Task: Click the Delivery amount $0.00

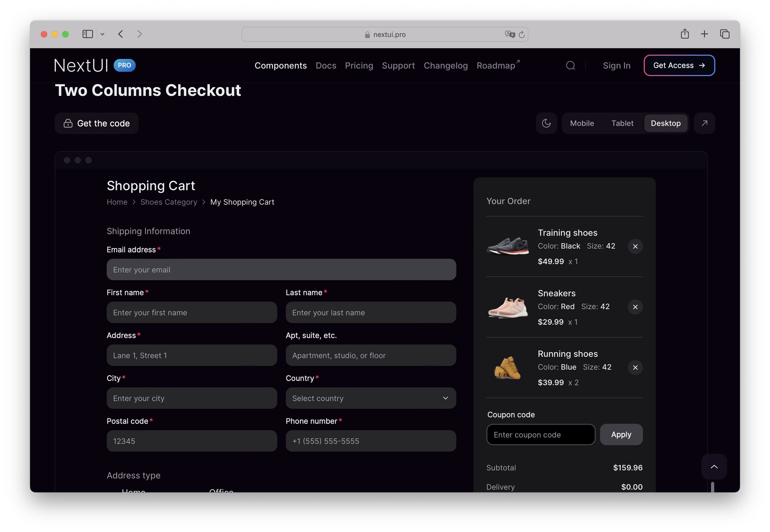Action: [632, 487]
